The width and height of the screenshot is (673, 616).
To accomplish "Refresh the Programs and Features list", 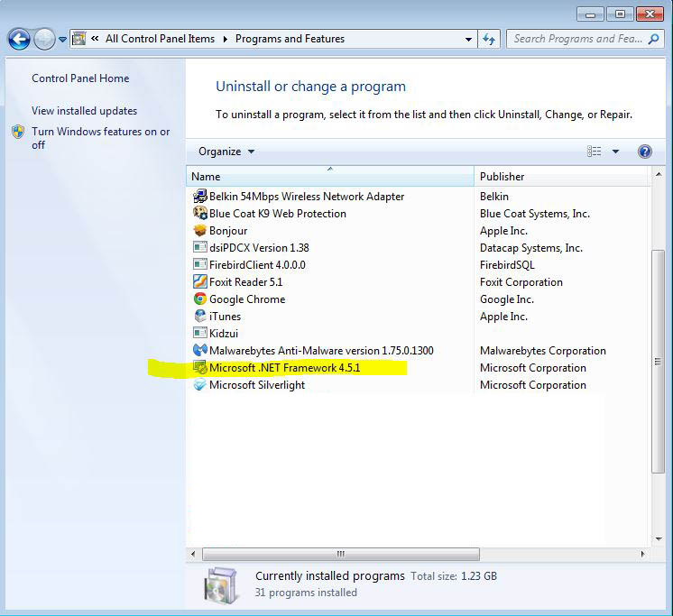I will (489, 40).
